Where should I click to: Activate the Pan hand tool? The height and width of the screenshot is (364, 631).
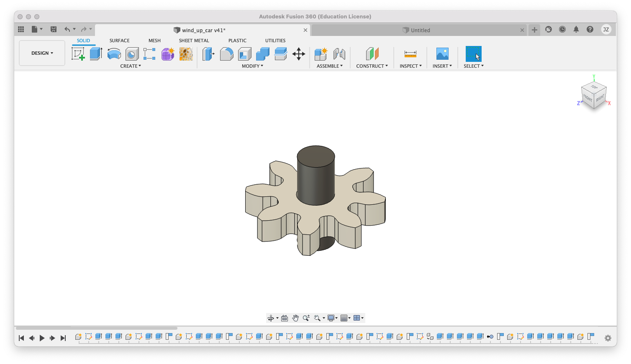click(295, 318)
